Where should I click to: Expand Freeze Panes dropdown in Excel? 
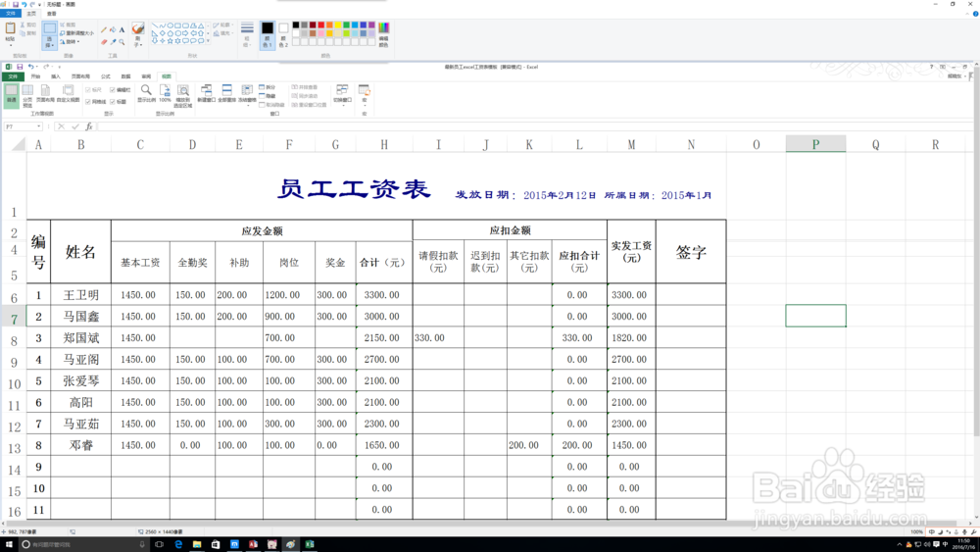(248, 106)
